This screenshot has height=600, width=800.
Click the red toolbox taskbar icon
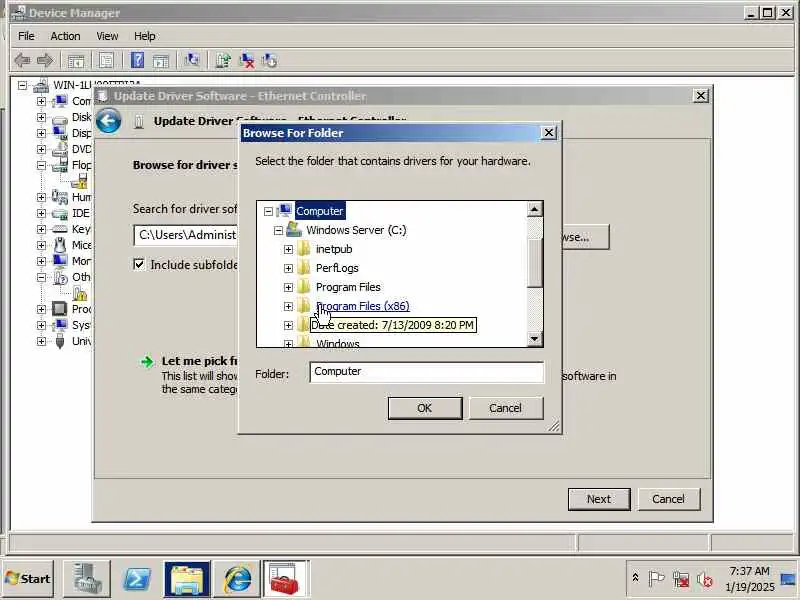(286, 579)
